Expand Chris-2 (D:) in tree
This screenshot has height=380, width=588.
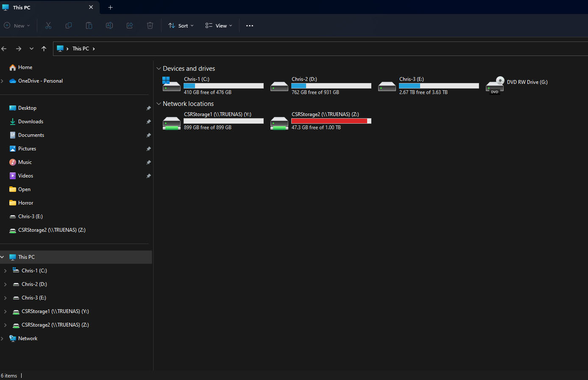click(x=5, y=284)
